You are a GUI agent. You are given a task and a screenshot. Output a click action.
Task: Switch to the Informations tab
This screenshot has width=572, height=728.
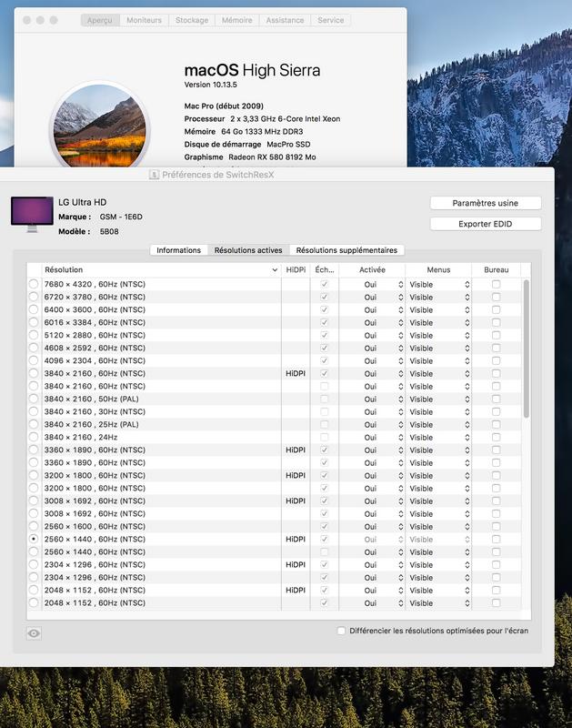click(x=178, y=250)
